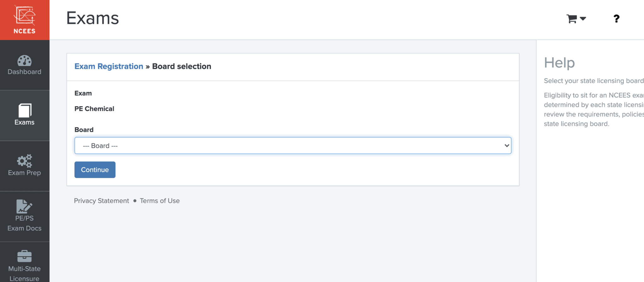This screenshot has height=282, width=644.
Task: Open the PE/PS Exam Docs icon
Action: (x=24, y=207)
